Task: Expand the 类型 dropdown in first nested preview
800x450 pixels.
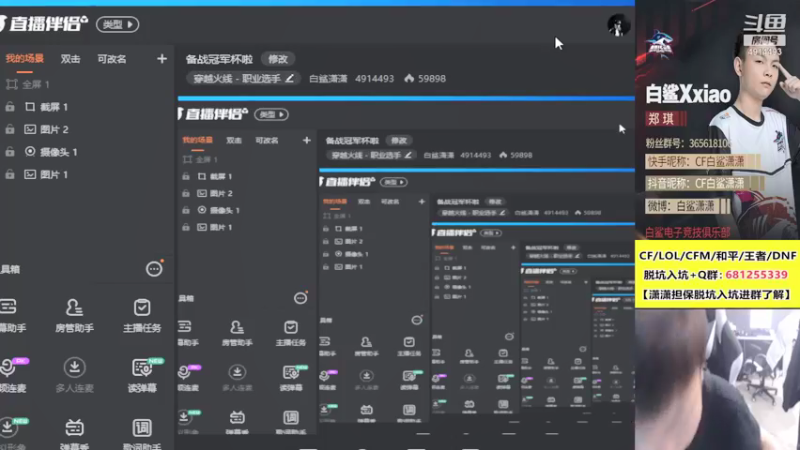Action: tap(272, 114)
